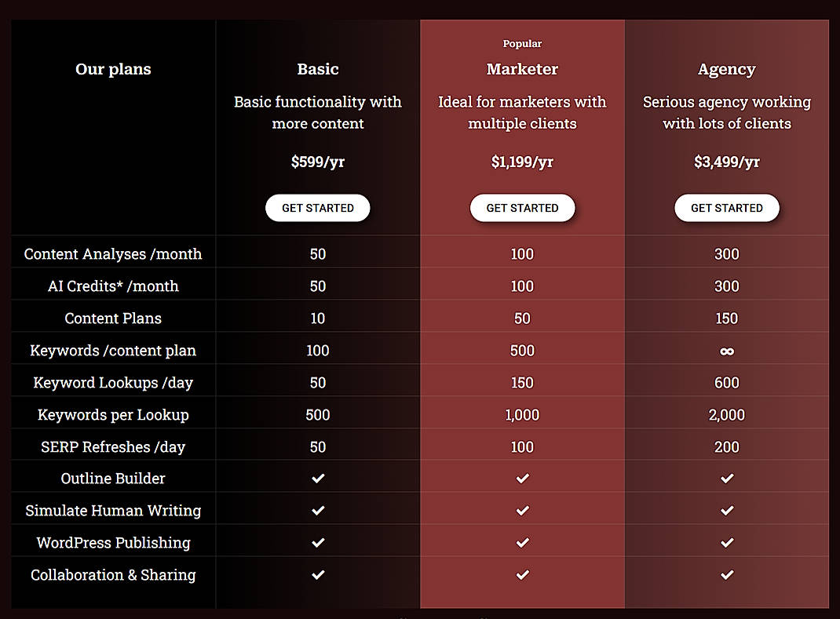840x619 pixels.
Task: Click the Popular badge above Marketer
Action: click(522, 44)
